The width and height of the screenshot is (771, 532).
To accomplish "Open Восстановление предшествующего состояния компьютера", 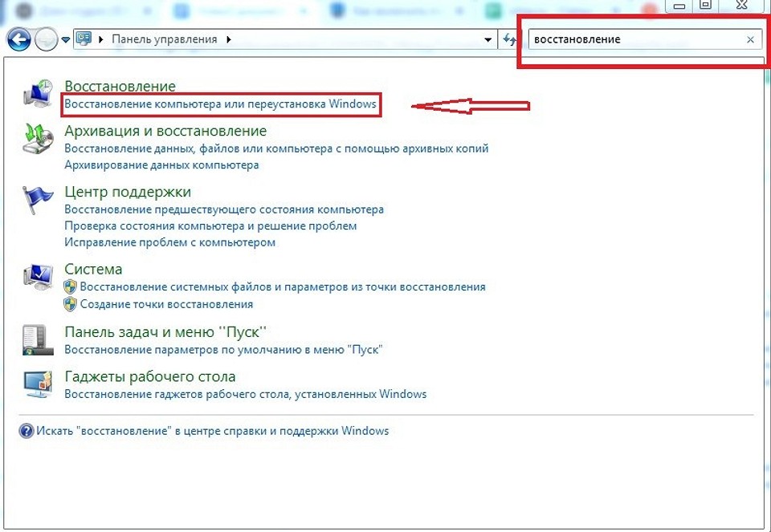I will (x=224, y=209).
